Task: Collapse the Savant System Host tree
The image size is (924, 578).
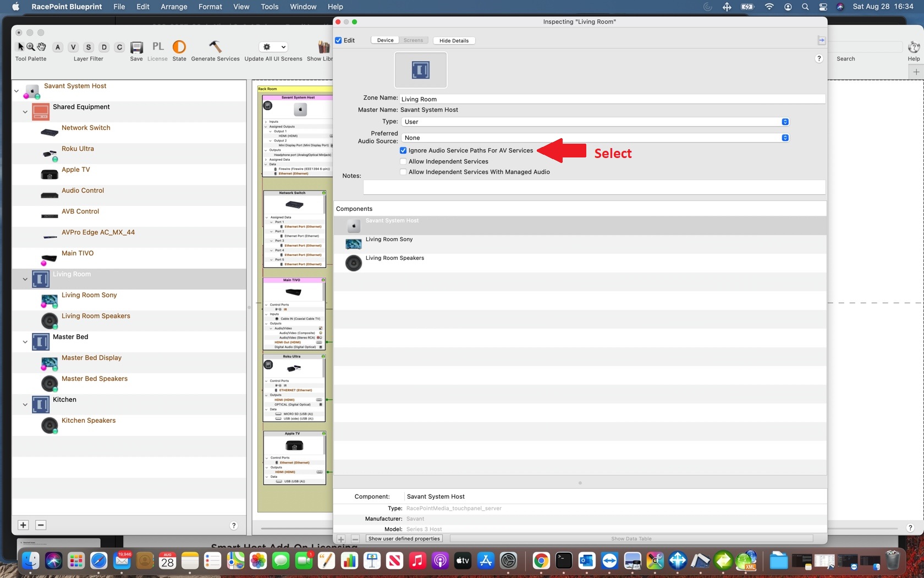Action: pos(16,91)
